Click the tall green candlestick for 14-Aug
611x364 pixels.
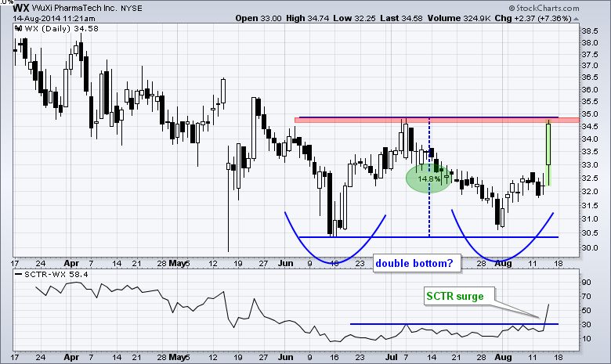coord(548,152)
